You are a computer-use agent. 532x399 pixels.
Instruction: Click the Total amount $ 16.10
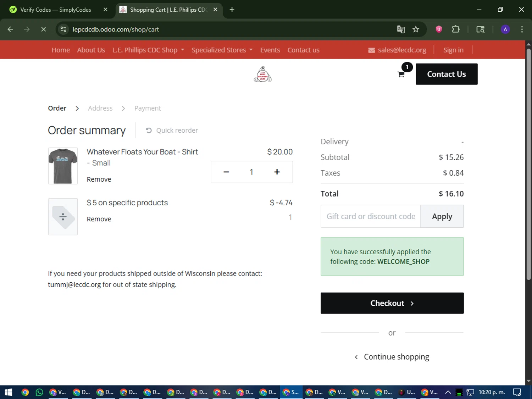pos(451,194)
